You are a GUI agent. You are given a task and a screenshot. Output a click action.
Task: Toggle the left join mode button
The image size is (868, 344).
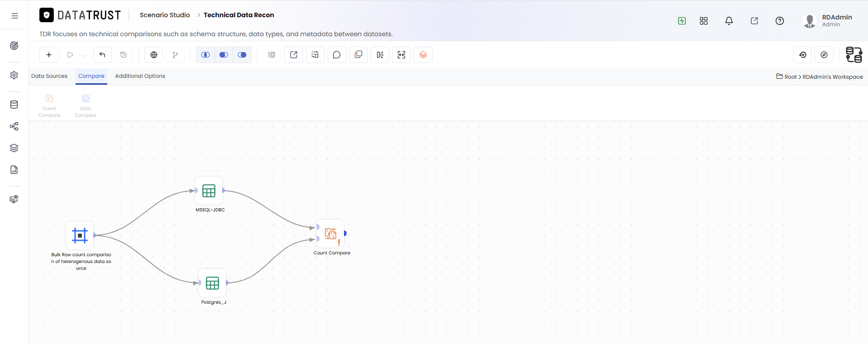click(x=224, y=55)
